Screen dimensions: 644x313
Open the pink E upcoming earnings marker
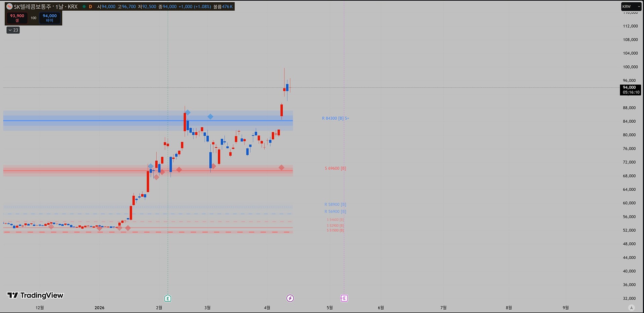pyautogui.click(x=344, y=298)
